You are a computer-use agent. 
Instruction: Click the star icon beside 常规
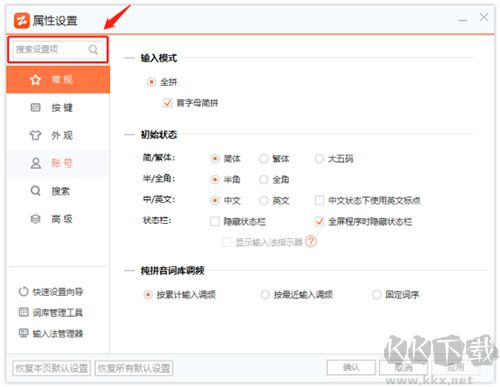[35, 80]
